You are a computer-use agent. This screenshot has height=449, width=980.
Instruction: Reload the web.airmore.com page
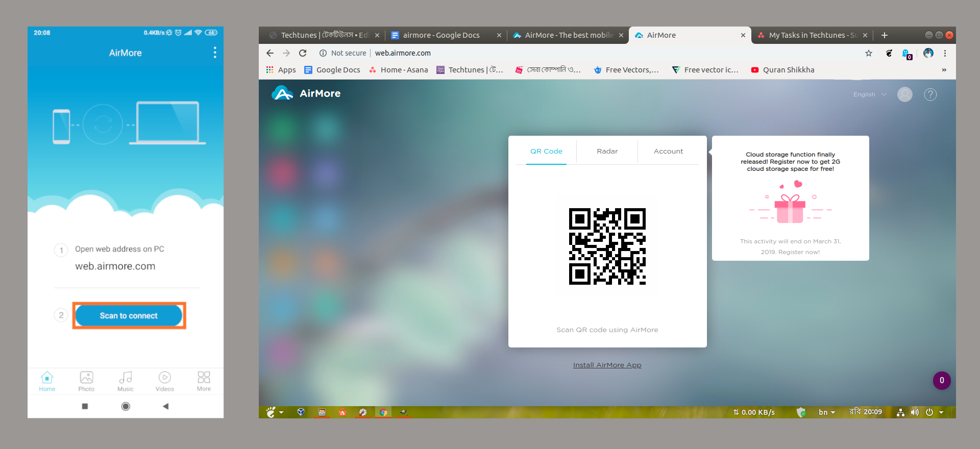pyautogui.click(x=303, y=53)
